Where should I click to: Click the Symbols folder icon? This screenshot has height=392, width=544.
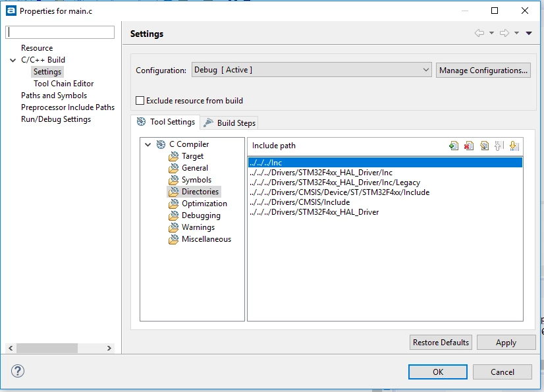[x=173, y=180]
